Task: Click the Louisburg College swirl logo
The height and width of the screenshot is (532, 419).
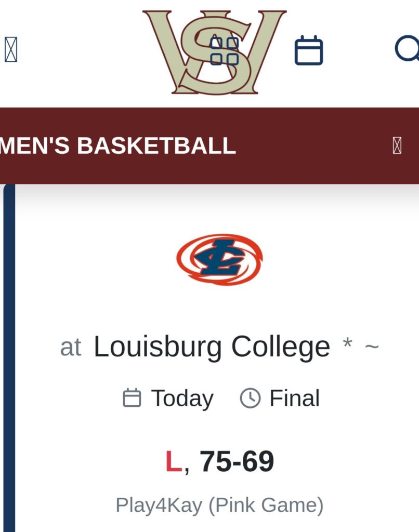Action: click(x=219, y=259)
